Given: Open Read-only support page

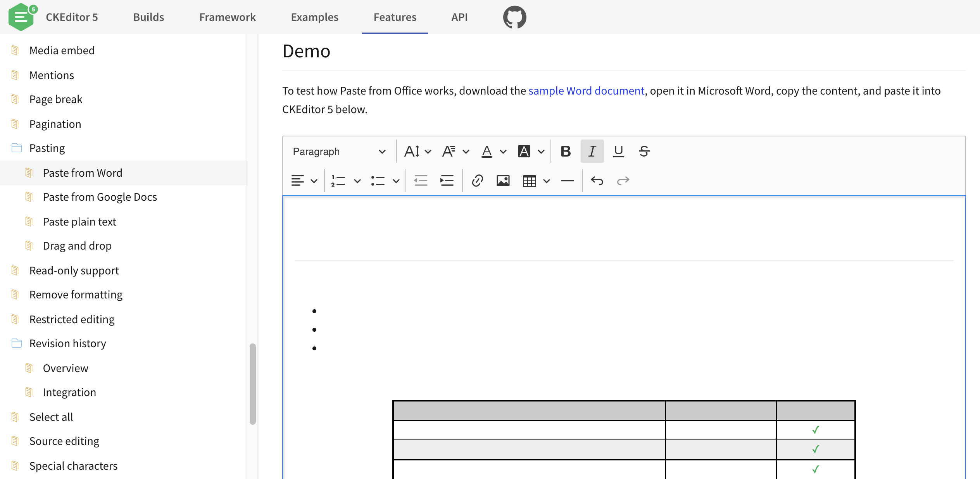Looking at the screenshot, I should tap(74, 271).
